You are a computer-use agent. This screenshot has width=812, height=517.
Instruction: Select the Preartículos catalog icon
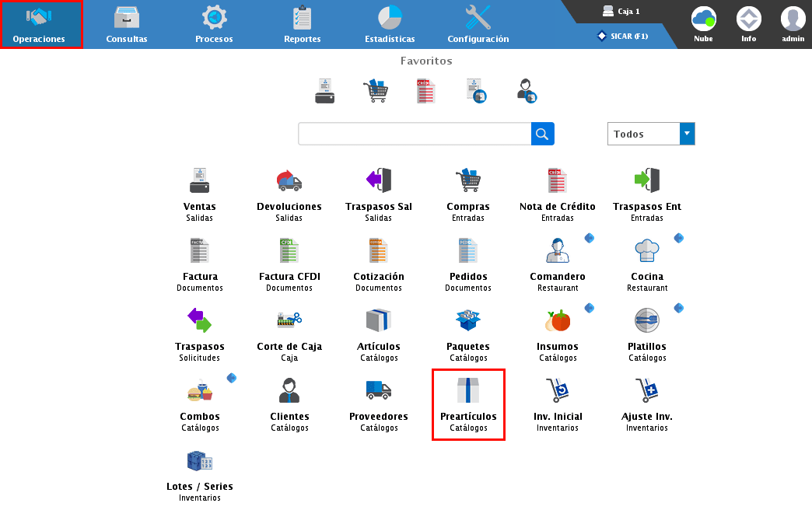pyautogui.click(x=468, y=392)
